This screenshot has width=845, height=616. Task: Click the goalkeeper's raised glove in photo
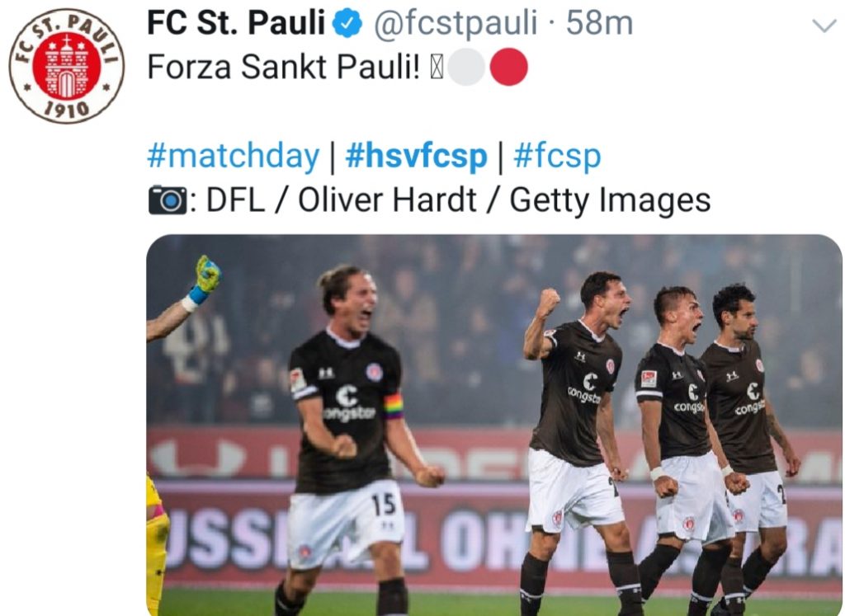(x=207, y=275)
